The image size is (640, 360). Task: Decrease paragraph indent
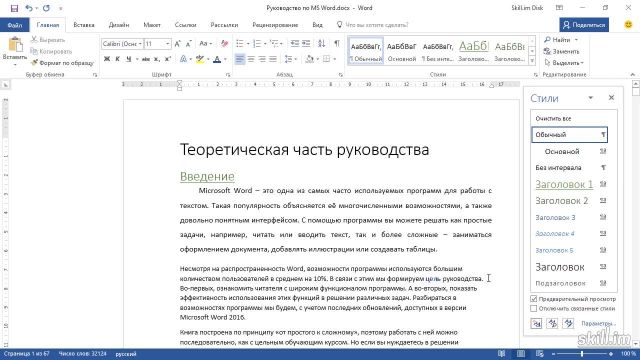pyautogui.click(x=294, y=44)
